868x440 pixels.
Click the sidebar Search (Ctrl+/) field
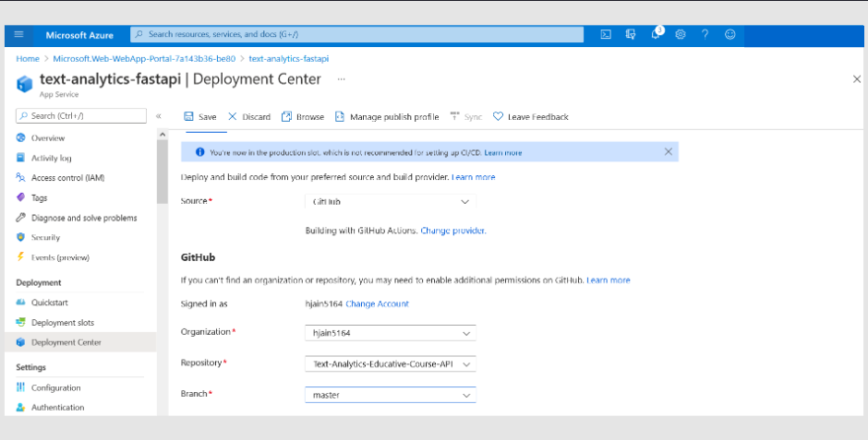coord(81,115)
